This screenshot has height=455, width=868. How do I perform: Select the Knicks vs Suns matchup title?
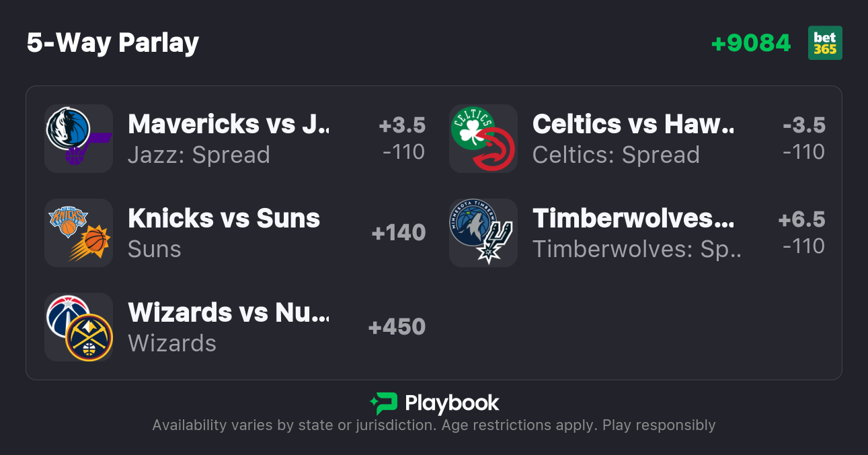(224, 218)
